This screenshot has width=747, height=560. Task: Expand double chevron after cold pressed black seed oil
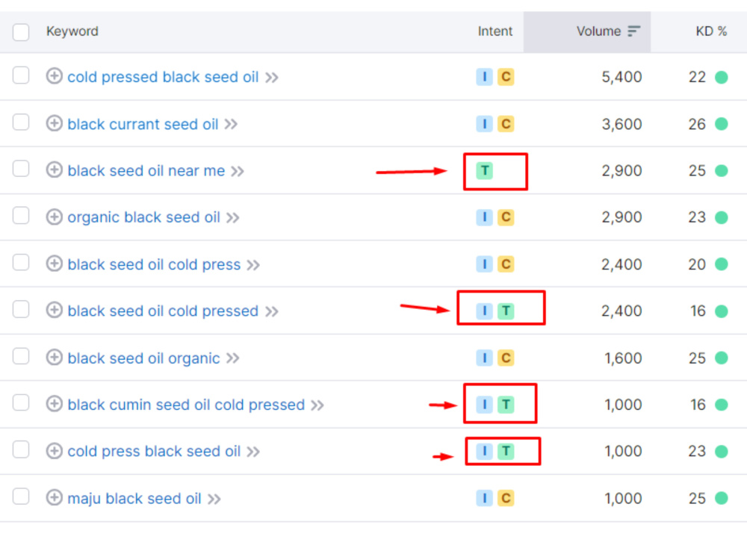tap(272, 77)
